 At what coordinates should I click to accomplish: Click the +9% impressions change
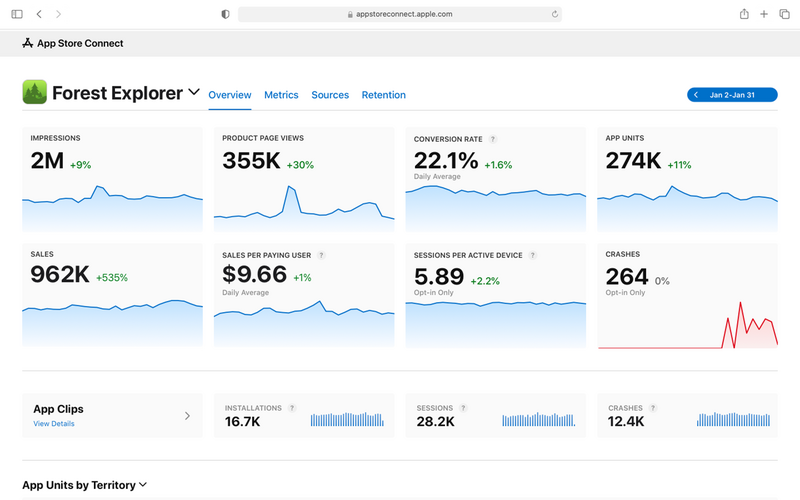(x=81, y=165)
